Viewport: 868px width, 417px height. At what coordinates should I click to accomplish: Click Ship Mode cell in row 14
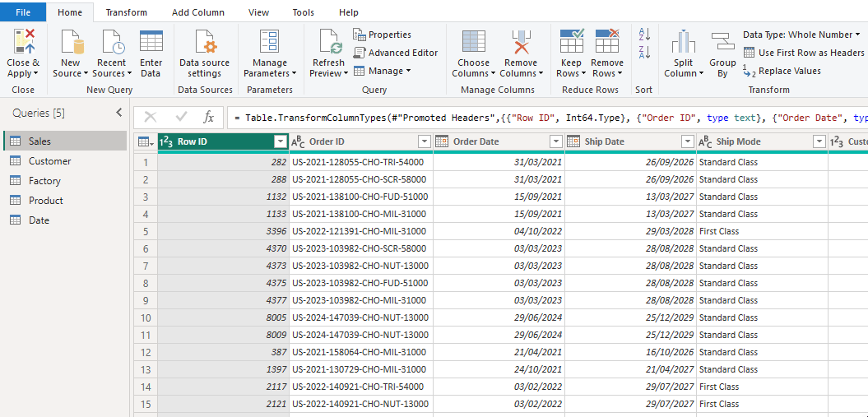(762, 387)
